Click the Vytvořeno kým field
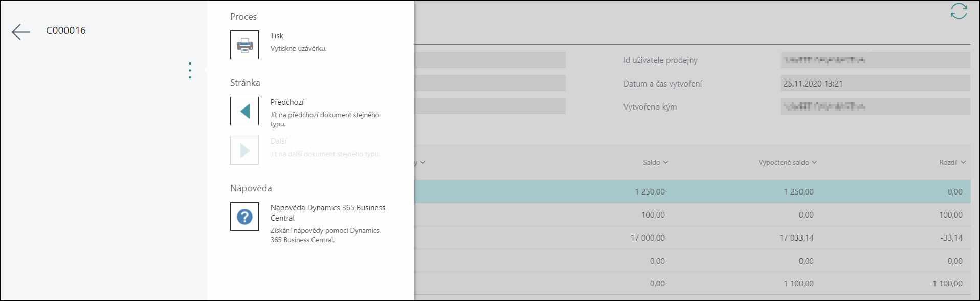 coord(875,106)
